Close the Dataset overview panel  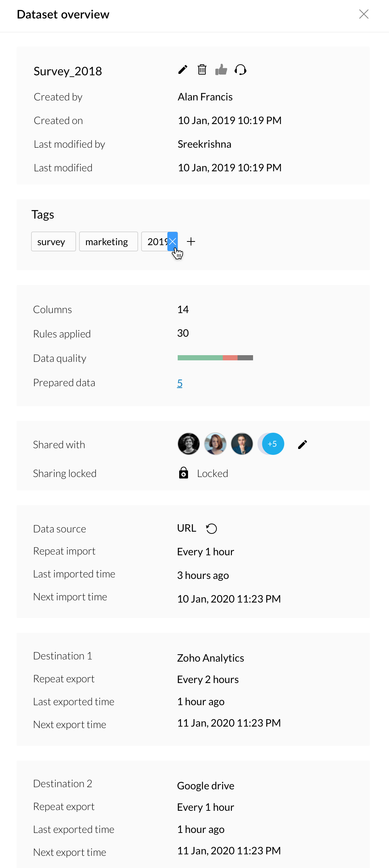[x=364, y=14]
